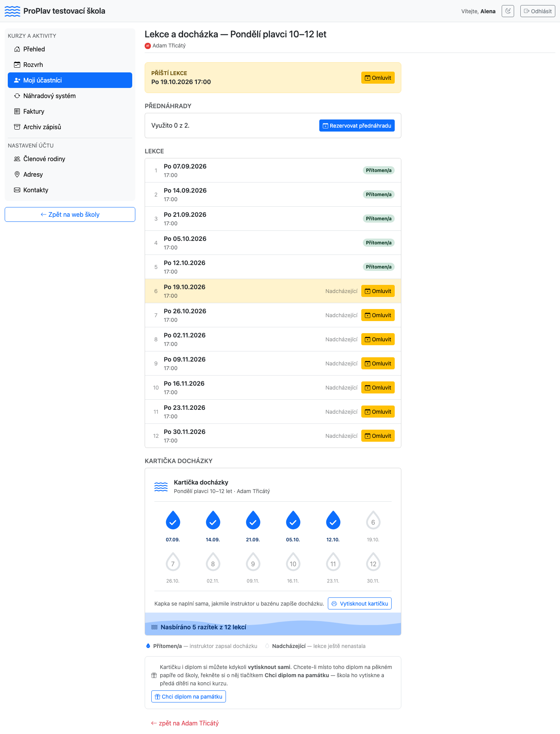Viewport: 560px width, 734px height.
Task: Click the Adam Třicátý avatar icon
Action: [x=148, y=46]
